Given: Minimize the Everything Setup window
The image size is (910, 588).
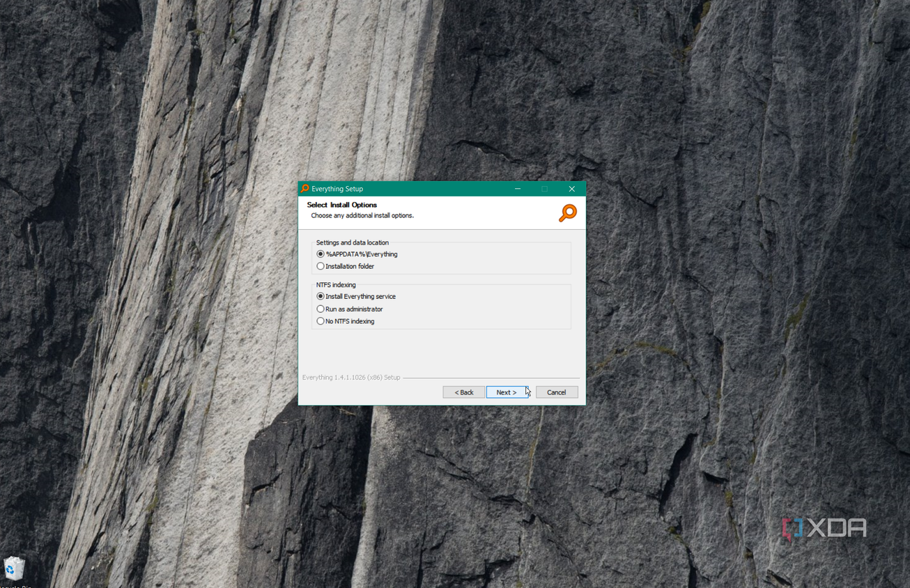Looking at the screenshot, I should point(518,189).
